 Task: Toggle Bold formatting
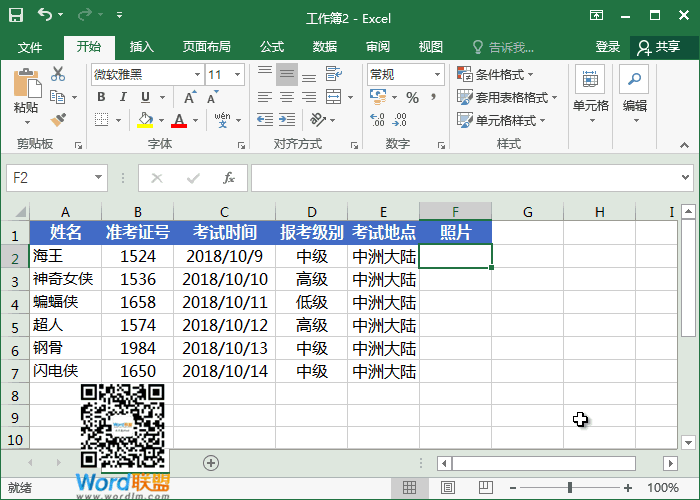[101, 97]
